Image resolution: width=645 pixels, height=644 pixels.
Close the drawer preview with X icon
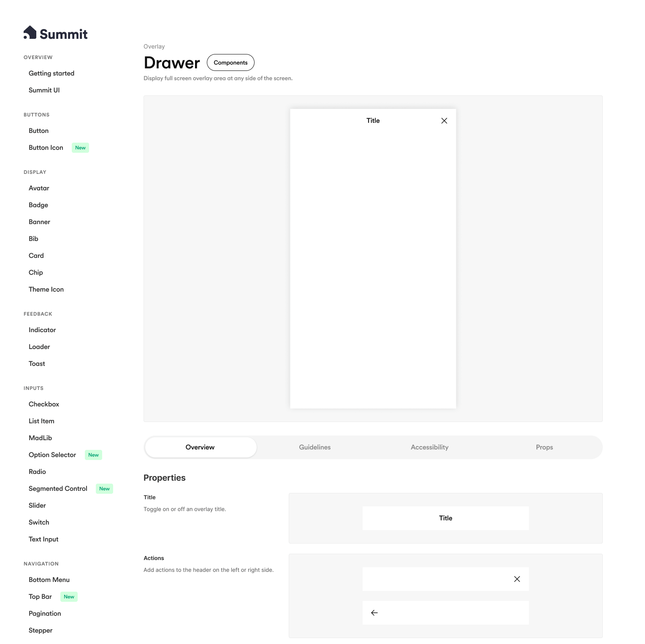(x=444, y=121)
